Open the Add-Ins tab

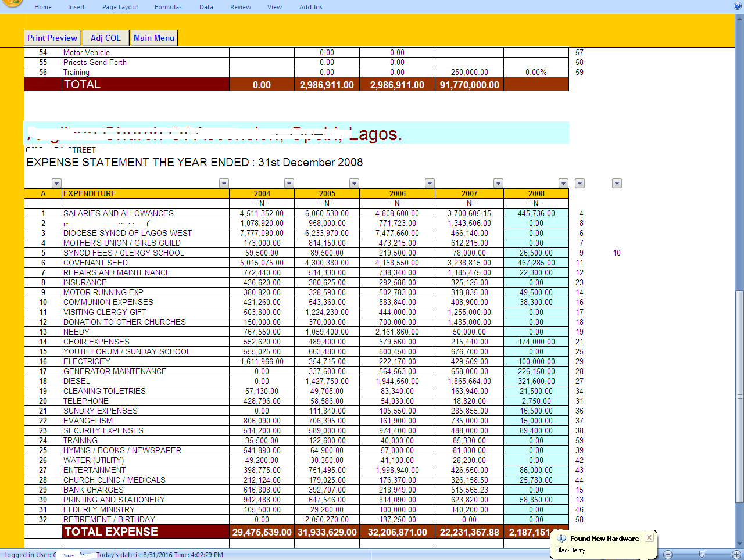click(x=311, y=7)
